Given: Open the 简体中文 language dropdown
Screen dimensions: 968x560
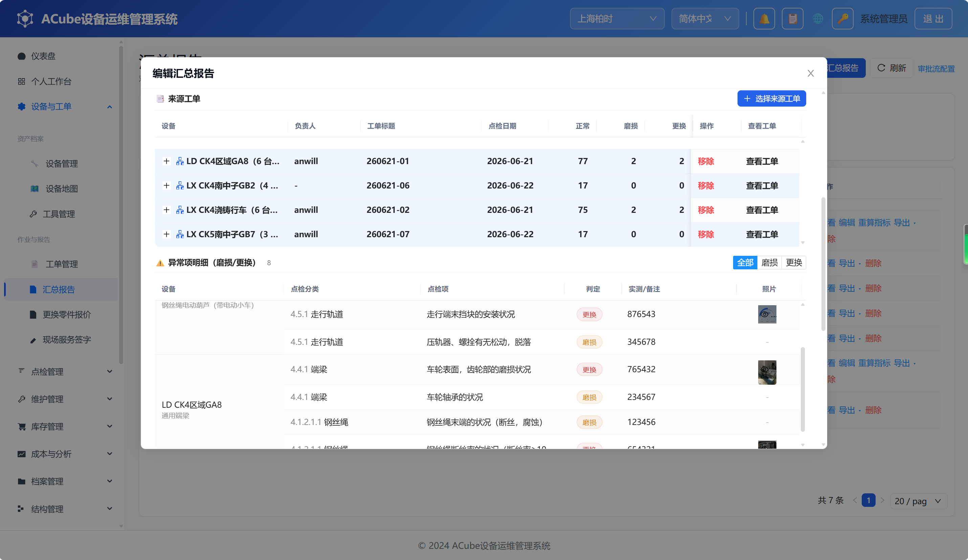Looking at the screenshot, I should (x=705, y=18).
